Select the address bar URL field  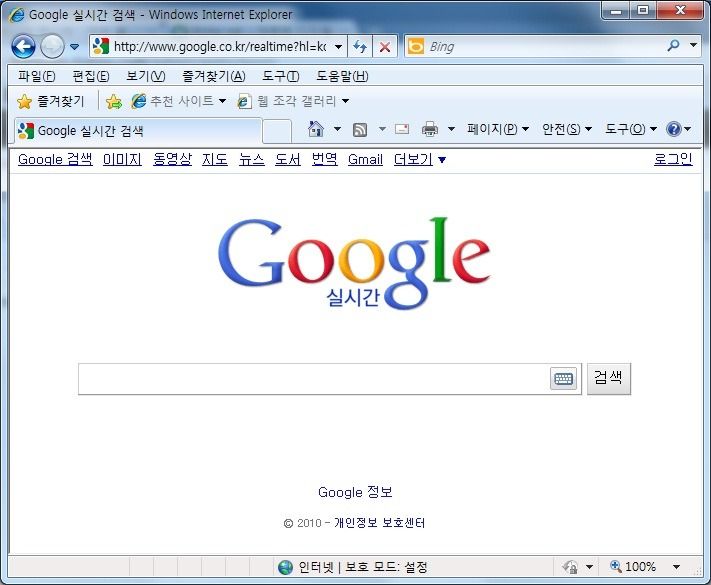[x=220, y=46]
